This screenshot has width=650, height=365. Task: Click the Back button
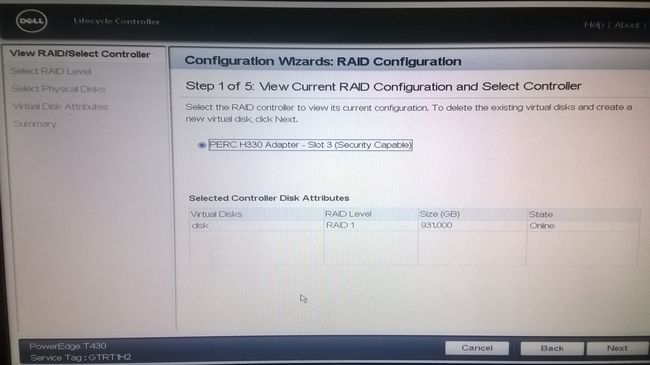552,348
